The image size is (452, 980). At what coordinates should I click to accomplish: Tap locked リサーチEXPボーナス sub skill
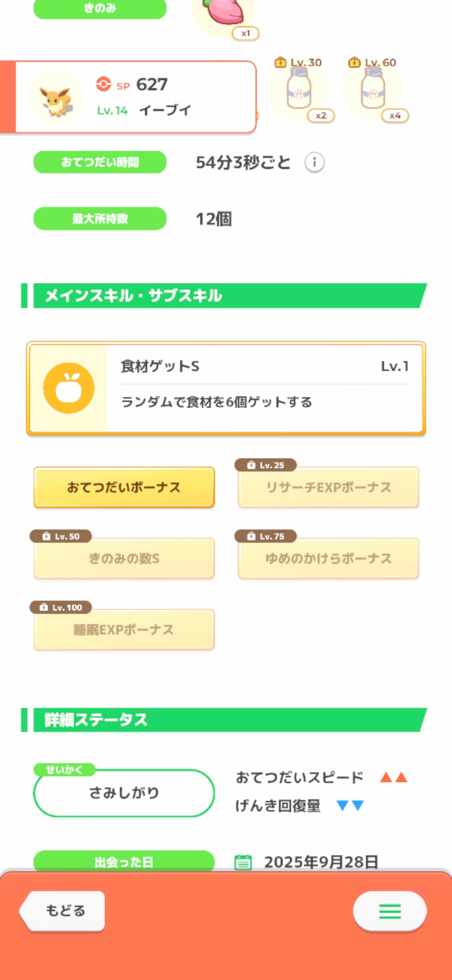[329, 487]
